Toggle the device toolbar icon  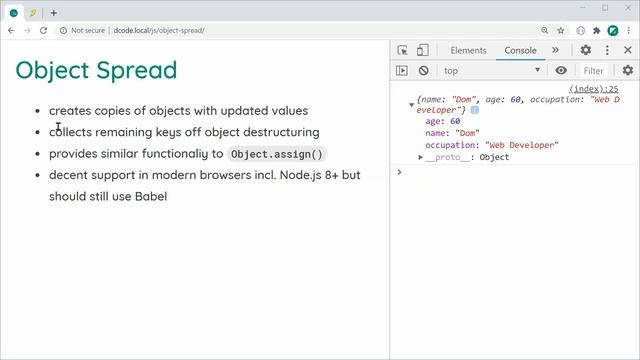click(x=422, y=50)
